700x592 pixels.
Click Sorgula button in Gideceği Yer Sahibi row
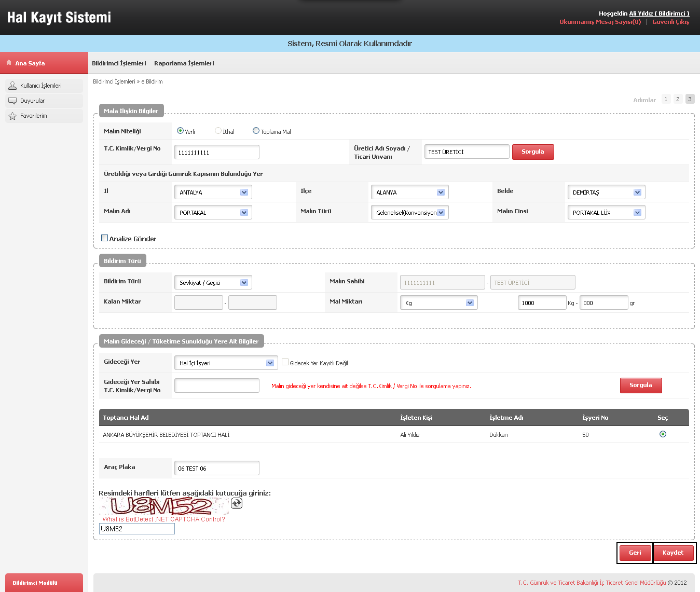(641, 386)
